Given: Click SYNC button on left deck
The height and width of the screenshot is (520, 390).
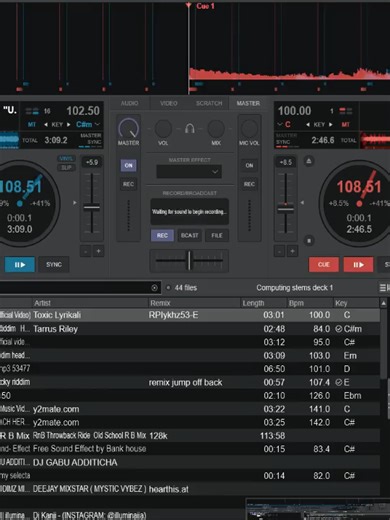Looking at the screenshot, I should (54, 264).
